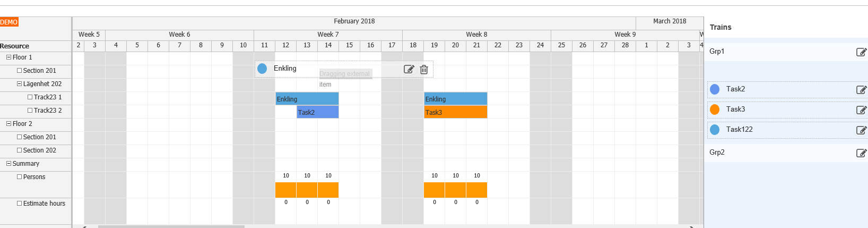Collapse the Floor 2 resource group
The width and height of the screenshot is (868, 228).
(8, 123)
